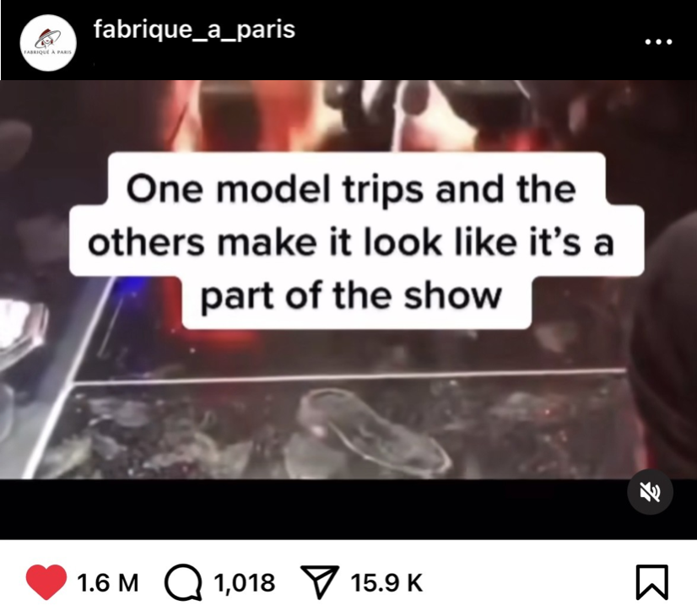This screenshot has width=697, height=616.
Task: Like the post with the heart icon
Action: [x=46, y=581]
